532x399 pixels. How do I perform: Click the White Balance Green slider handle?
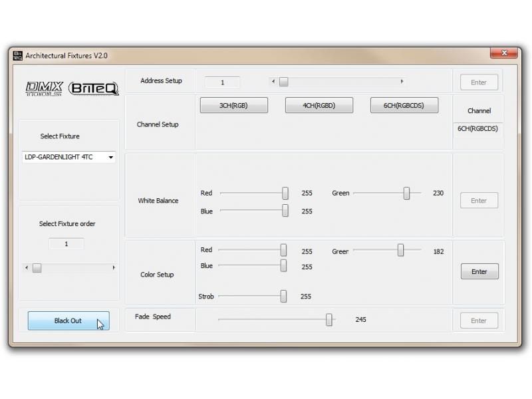pyautogui.click(x=406, y=193)
